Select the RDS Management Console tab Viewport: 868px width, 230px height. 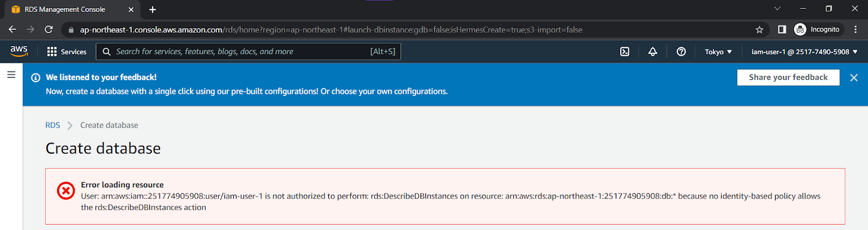pyautogui.click(x=72, y=10)
